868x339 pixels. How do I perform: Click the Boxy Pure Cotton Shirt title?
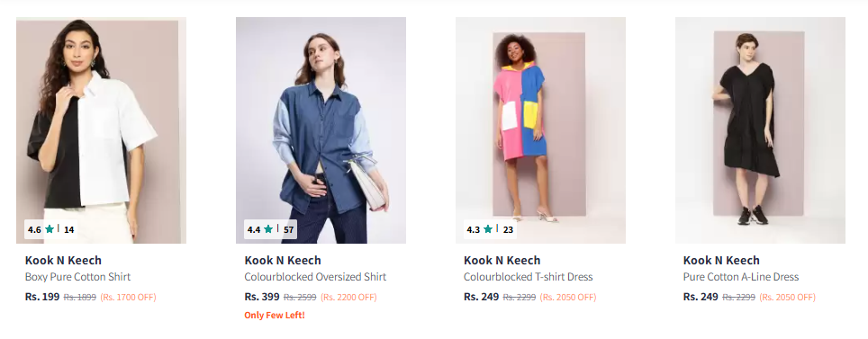click(x=77, y=277)
